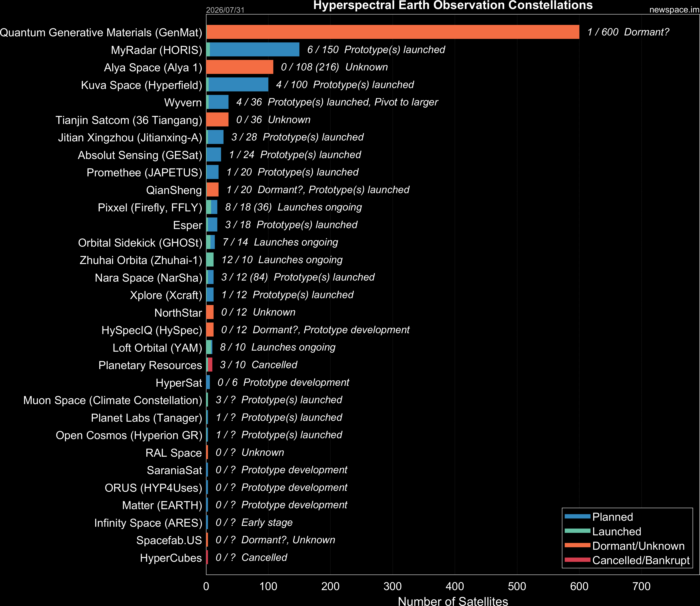Select the 'Spacefab.US' row label
This screenshot has height=606, width=700.
click(x=169, y=540)
